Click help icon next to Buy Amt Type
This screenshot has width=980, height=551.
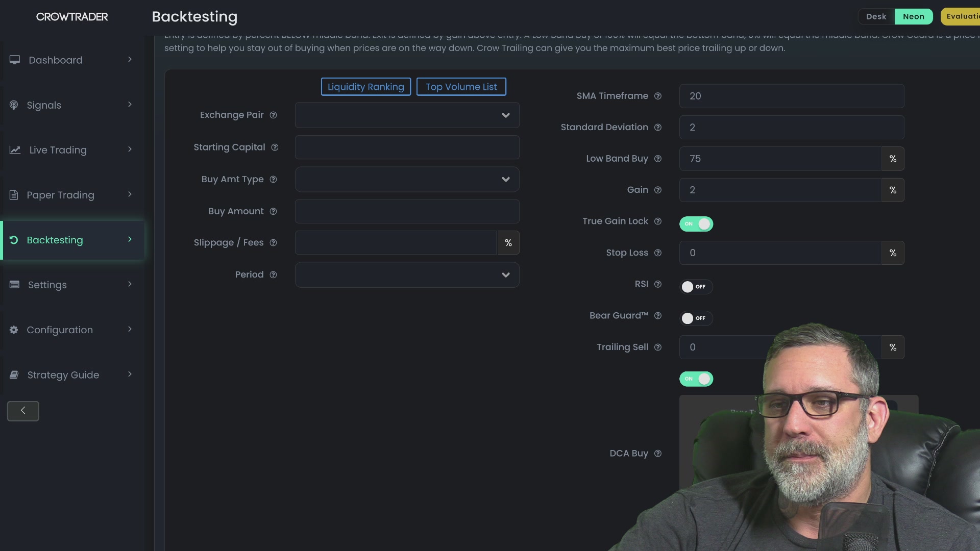[x=273, y=180]
